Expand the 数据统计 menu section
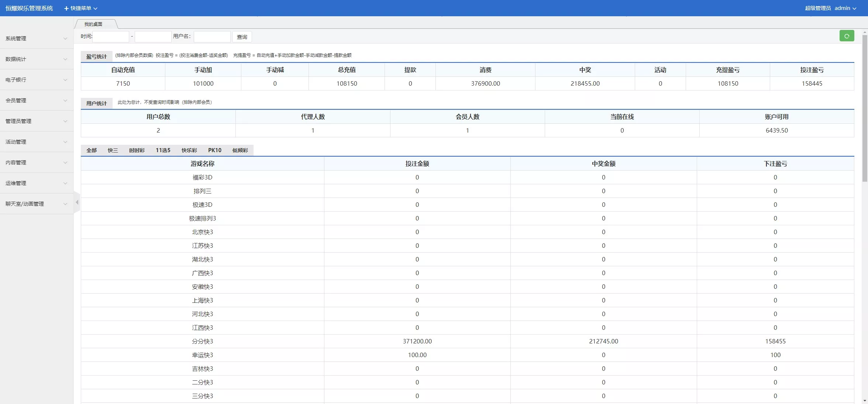 click(36, 59)
